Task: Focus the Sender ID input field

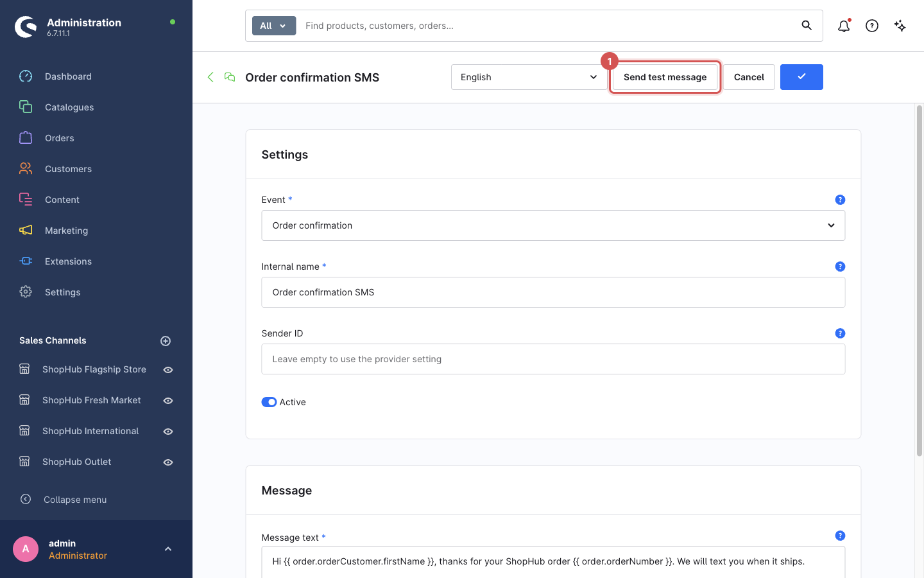Action: (x=553, y=359)
